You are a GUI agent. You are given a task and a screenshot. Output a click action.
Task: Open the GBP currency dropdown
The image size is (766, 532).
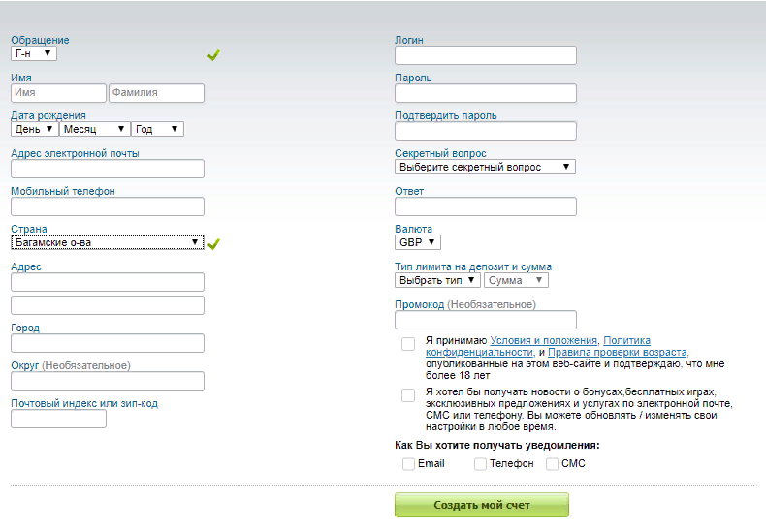pos(418,242)
